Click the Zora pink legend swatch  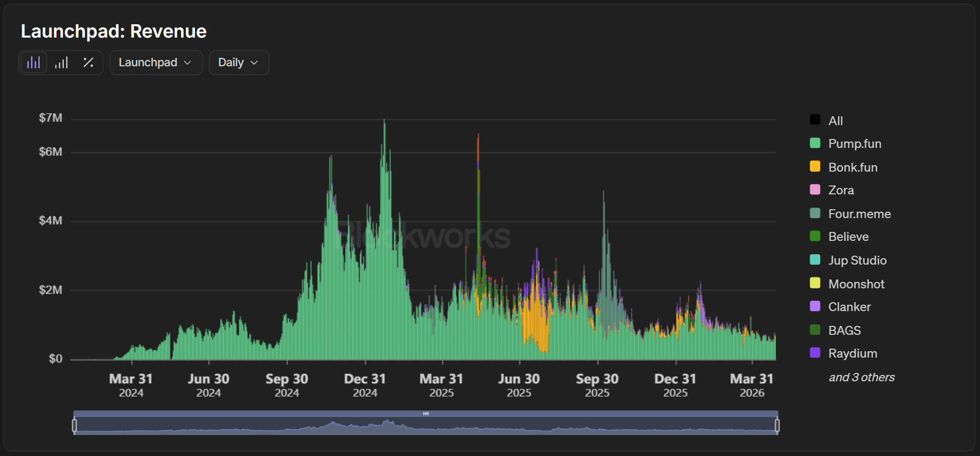(815, 190)
